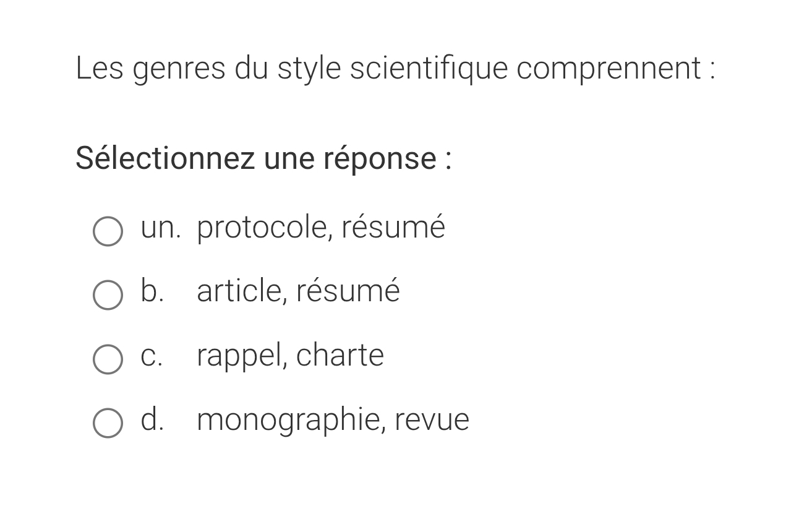Click the word 'revue' in option d
This screenshot has height=506, width=812.
[432, 419]
